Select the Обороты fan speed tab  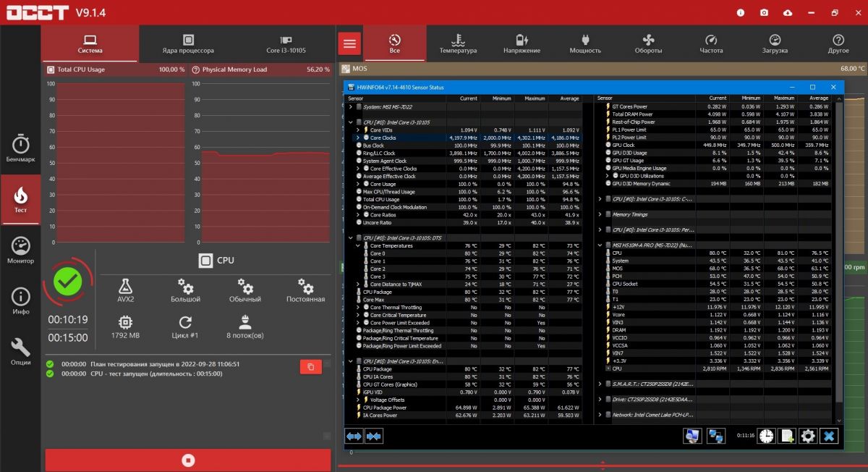[x=648, y=44]
